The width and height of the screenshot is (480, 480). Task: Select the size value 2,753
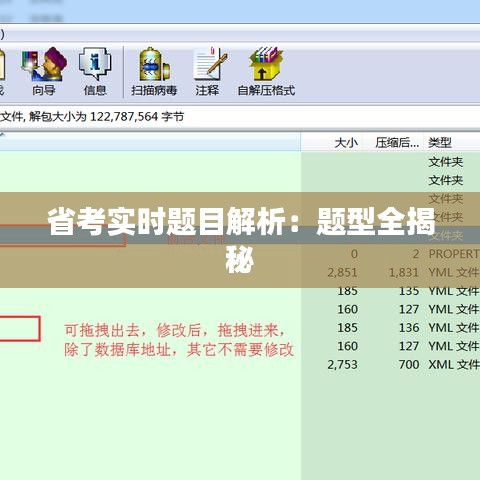[x=342, y=364]
